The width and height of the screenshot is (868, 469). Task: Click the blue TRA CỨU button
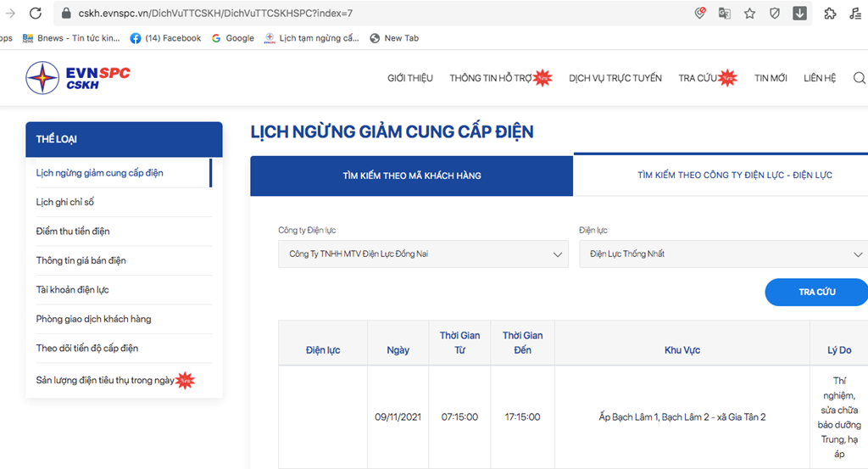817,292
